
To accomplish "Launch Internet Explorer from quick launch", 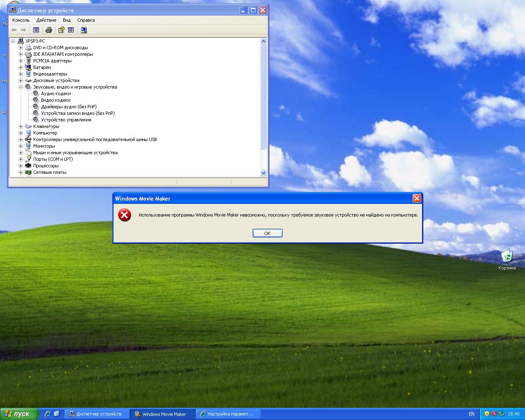I will (x=48, y=414).
